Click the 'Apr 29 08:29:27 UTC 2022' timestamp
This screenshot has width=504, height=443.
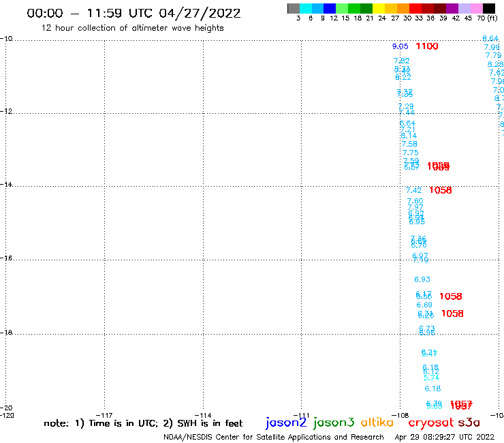445,438
